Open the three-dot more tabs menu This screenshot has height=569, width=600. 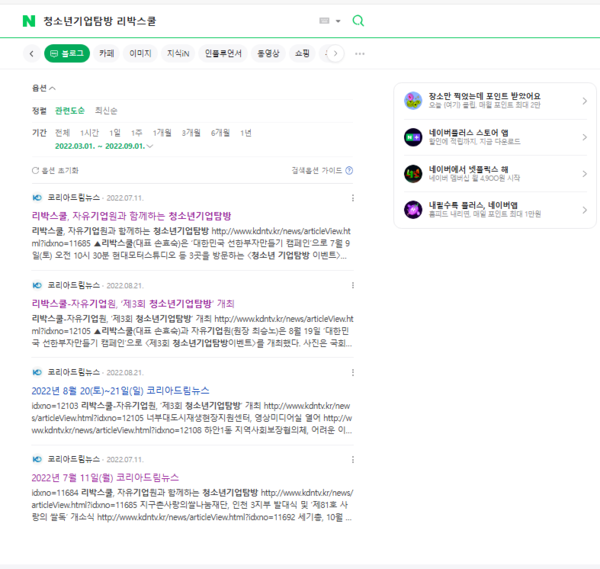click(360, 54)
